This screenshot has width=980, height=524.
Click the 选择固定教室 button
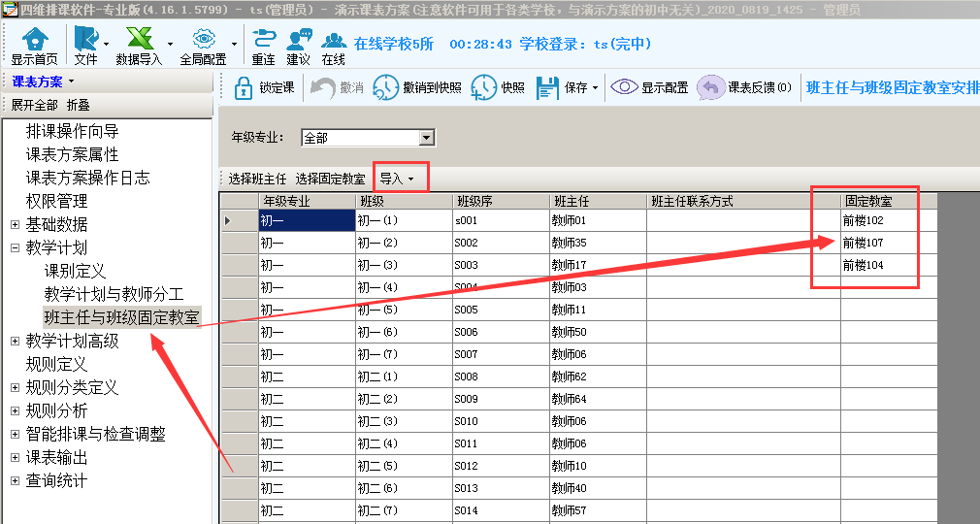click(x=330, y=179)
